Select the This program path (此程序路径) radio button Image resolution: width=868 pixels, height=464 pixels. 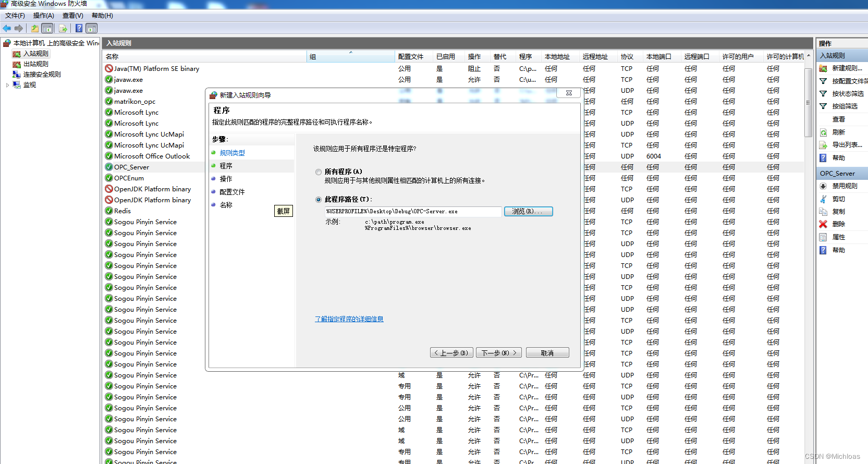point(319,200)
